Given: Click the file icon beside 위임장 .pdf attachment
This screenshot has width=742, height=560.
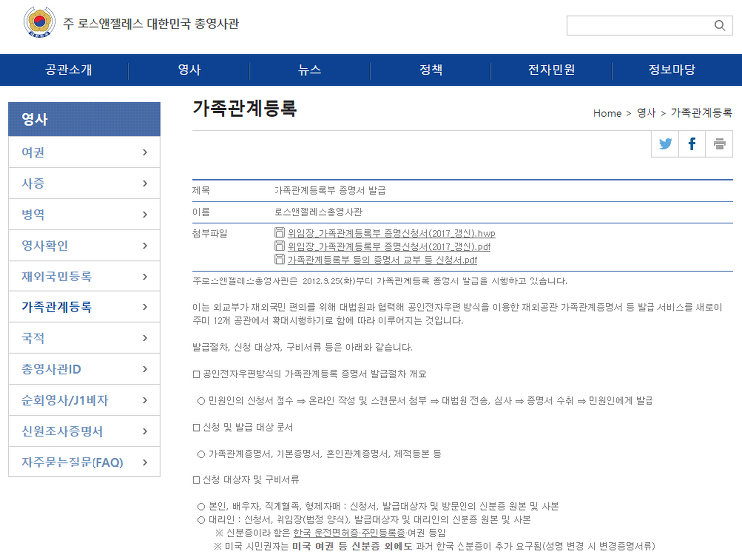Looking at the screenshot, I should point(279,246).
